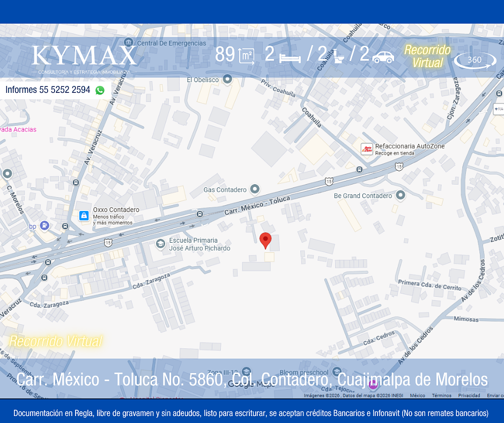This screenshot has height=423, width=504.
Task: Select the Escuela Primaria school icon
Action: tap(160, 244)
